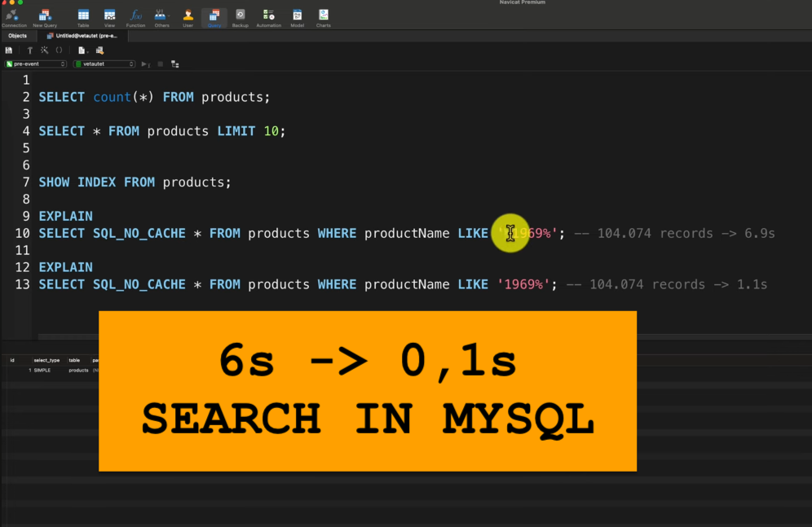Screen dimensions: 812x527
Task: Run the query with the play button
Action: tap(144, 64)
